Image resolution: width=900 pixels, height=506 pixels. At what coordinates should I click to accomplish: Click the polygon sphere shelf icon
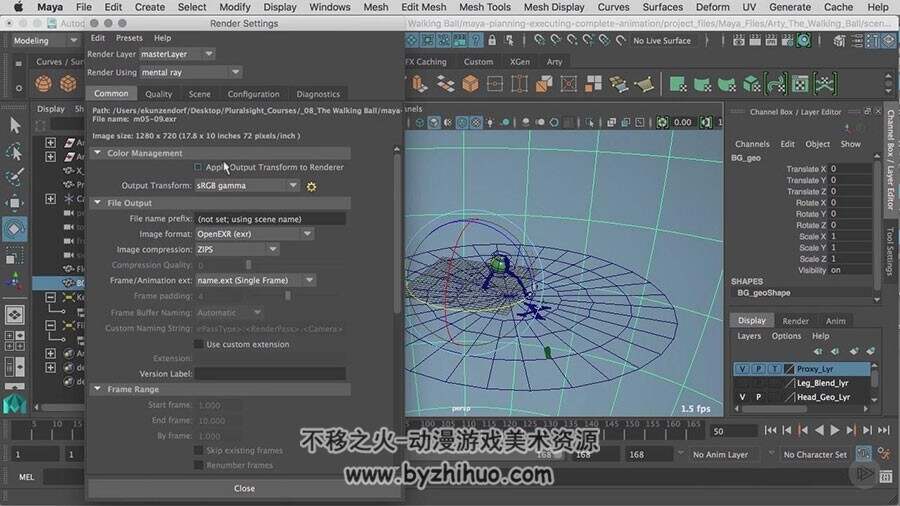coord(44,84)
